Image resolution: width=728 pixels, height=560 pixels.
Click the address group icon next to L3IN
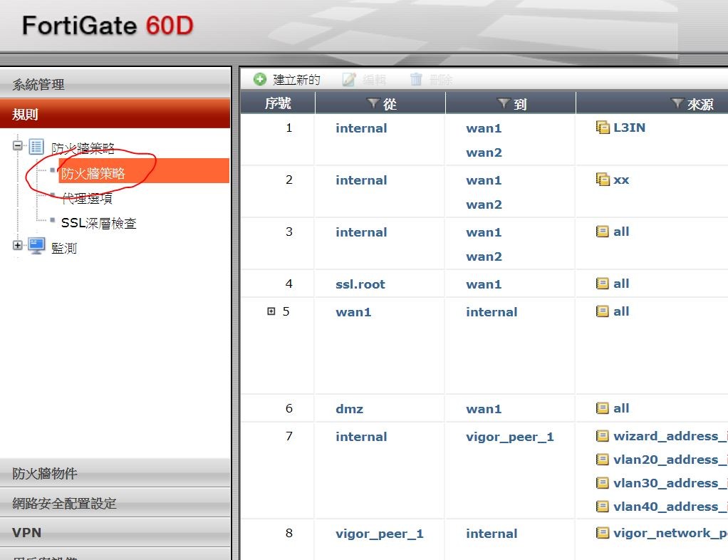click(602, 128)
